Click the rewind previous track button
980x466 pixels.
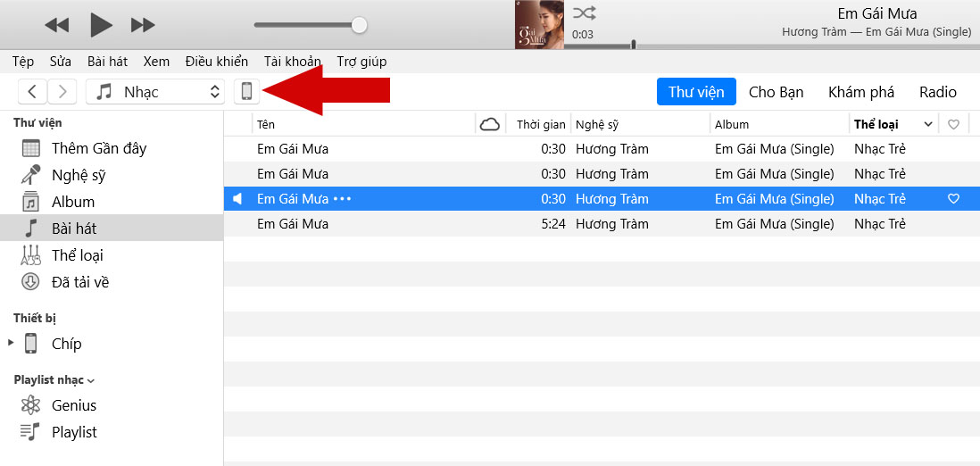[x=56, y=25]
